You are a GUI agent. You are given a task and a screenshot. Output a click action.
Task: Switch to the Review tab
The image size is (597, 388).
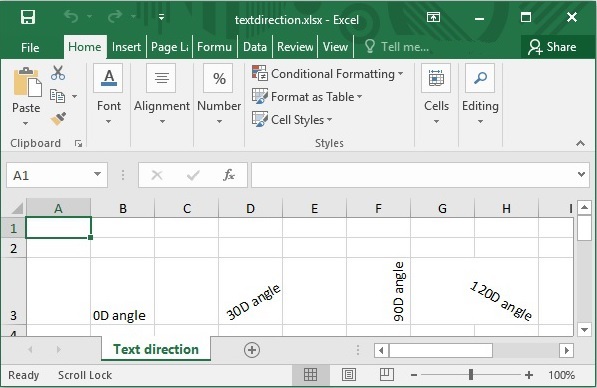tap(295, 47)
